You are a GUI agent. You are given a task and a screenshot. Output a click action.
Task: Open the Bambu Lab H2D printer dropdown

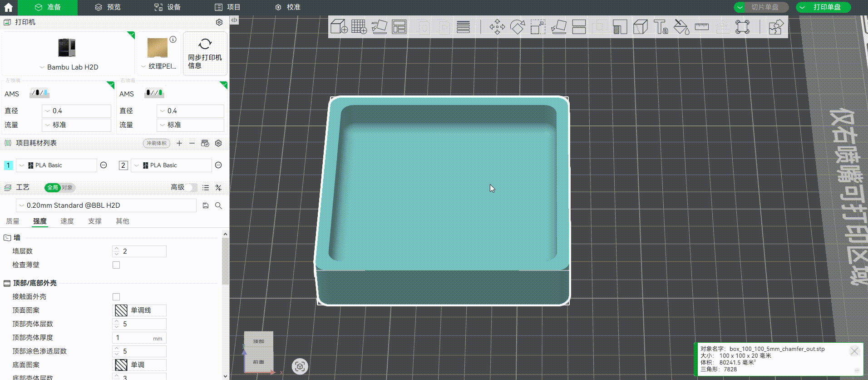(x=69, y=67)
